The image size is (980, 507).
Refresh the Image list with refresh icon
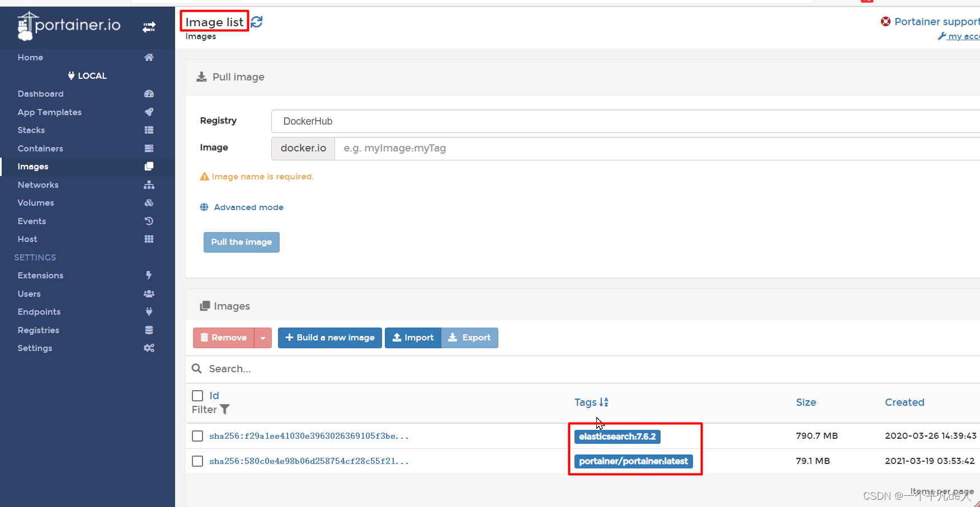[x=257, y=22]
